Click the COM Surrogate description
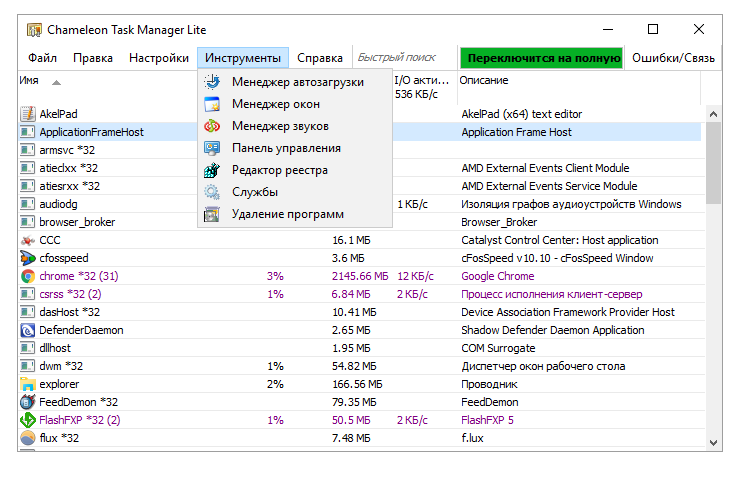This screenshot has height=480, width=746. pyautogui.click(x=498, y=348)
